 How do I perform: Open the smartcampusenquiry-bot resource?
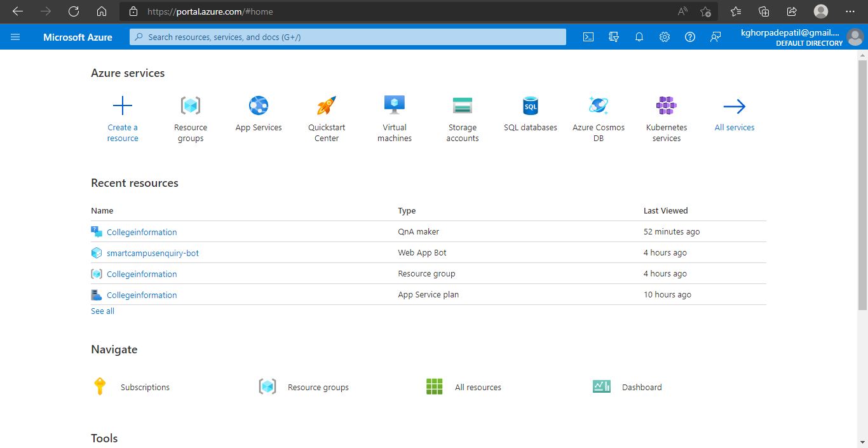pyautogui.click(x=153, y=253)
